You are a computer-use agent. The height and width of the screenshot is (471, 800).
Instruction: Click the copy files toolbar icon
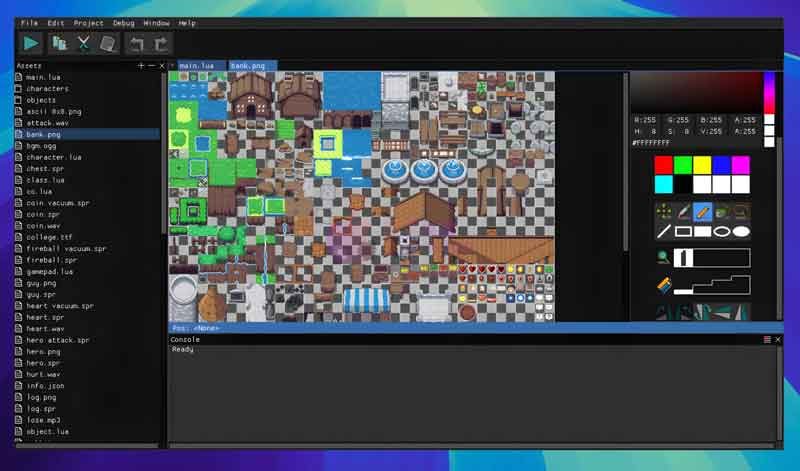click(x=60, y=44)
